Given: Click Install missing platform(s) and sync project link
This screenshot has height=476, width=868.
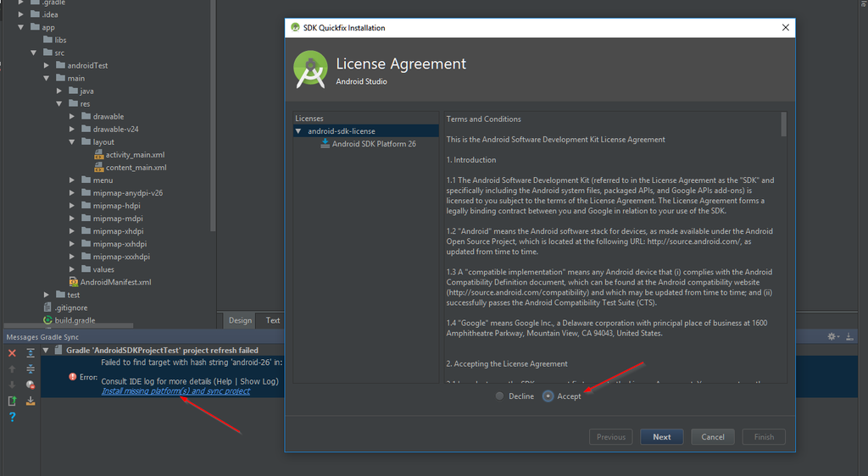Looking at the screenshot, I should 175,390.
